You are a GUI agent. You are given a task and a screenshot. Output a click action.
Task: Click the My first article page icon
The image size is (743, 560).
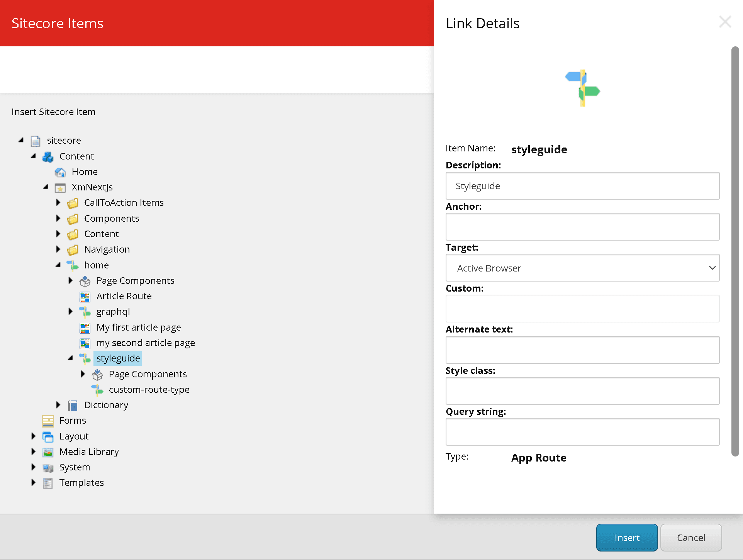(x=85, y=328)
